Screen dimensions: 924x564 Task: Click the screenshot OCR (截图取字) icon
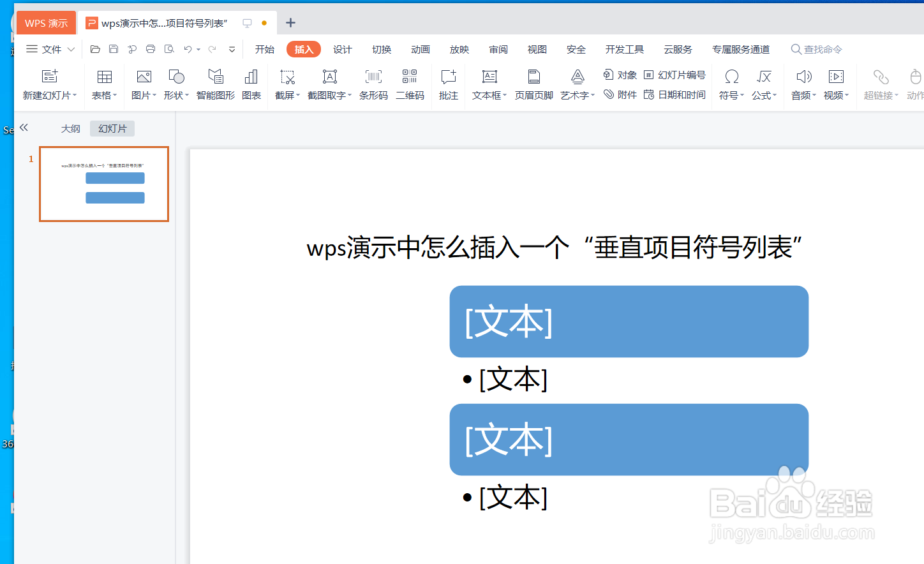click(330, 77)
